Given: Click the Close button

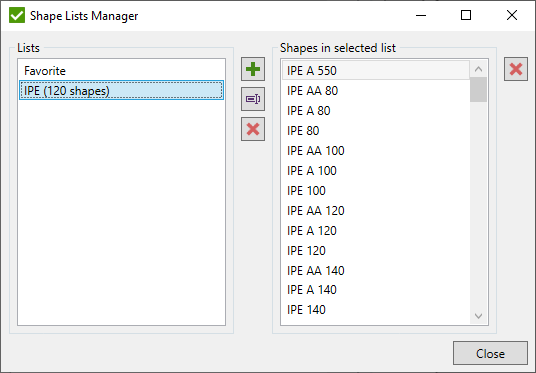Looking at the screenshot, I should tap(490, 354).
